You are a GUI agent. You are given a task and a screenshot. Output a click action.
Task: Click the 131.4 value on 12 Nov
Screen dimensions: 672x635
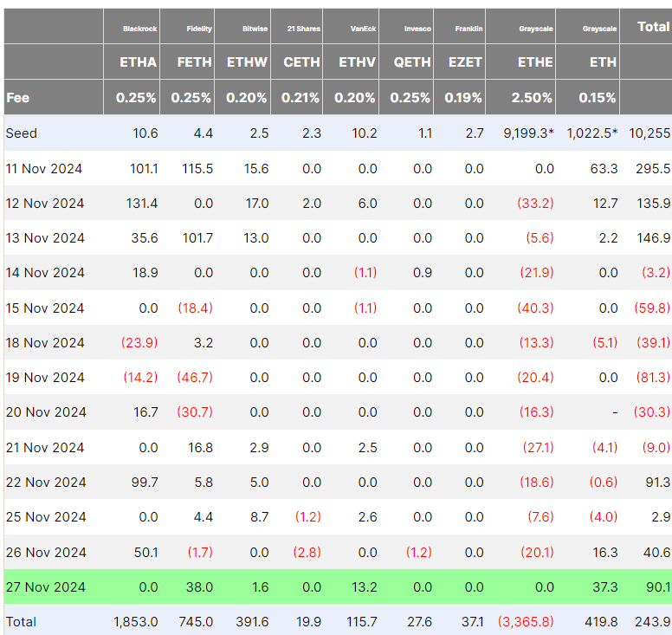click(142, 204)
